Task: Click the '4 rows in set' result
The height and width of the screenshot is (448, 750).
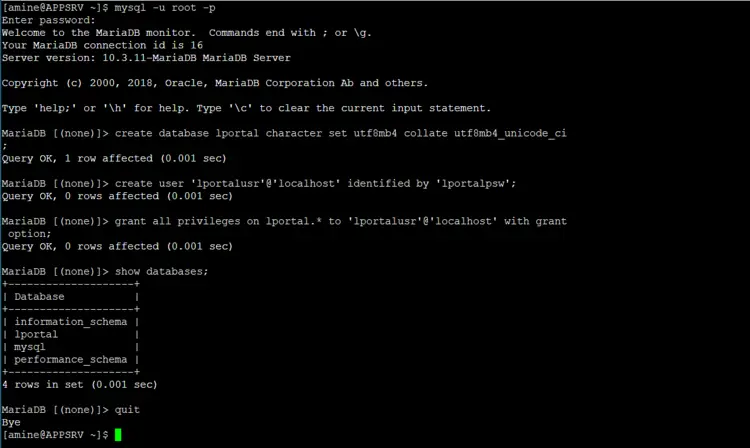Action: click(79, 384)
